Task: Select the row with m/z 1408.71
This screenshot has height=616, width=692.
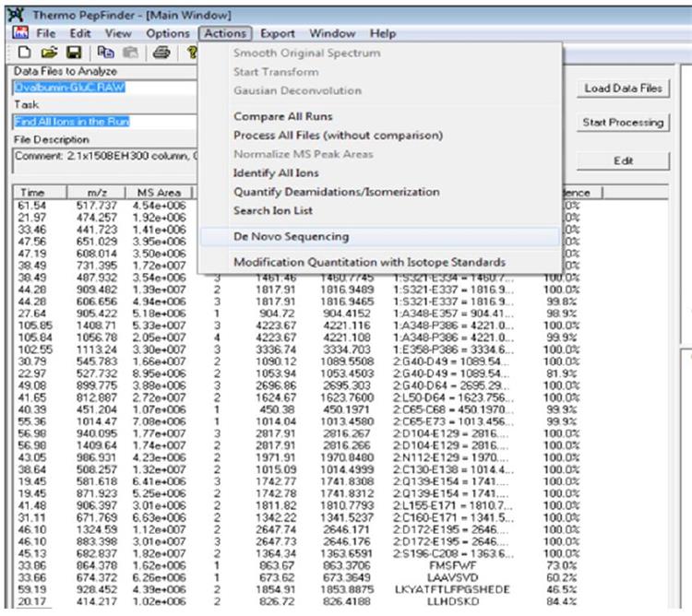Action: tap(340, 326)
